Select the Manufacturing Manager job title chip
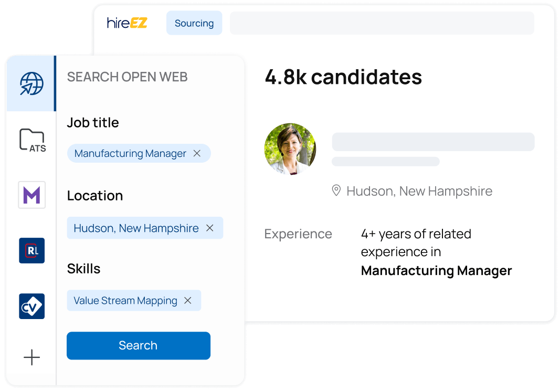This screenshot has height=392, width=560. 130,153
